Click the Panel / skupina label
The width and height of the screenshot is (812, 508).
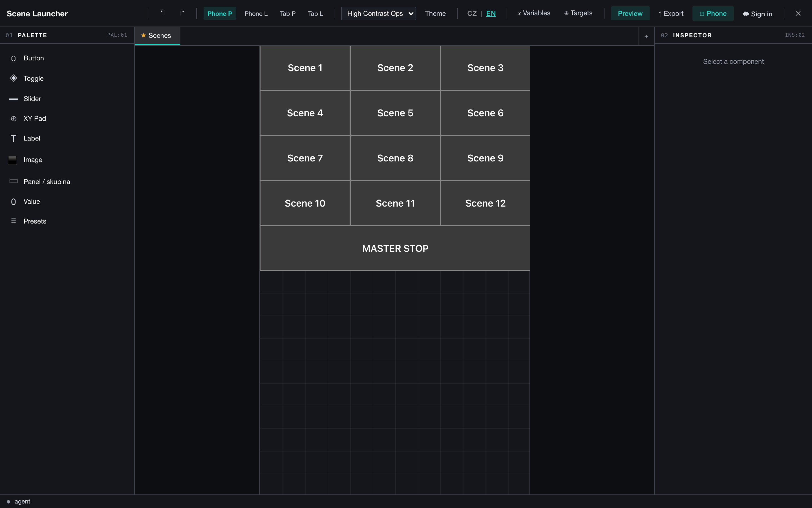pos(47,182)
